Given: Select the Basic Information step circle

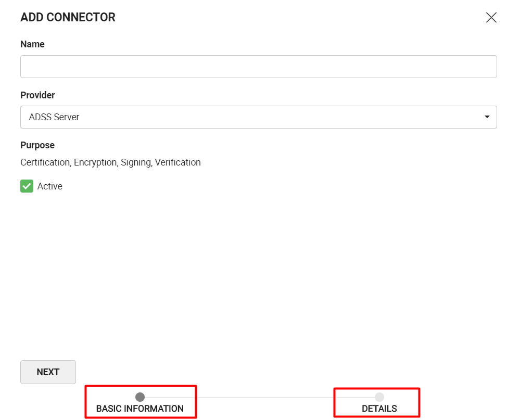Looking at the screenshot, I should tap(140, 397).
